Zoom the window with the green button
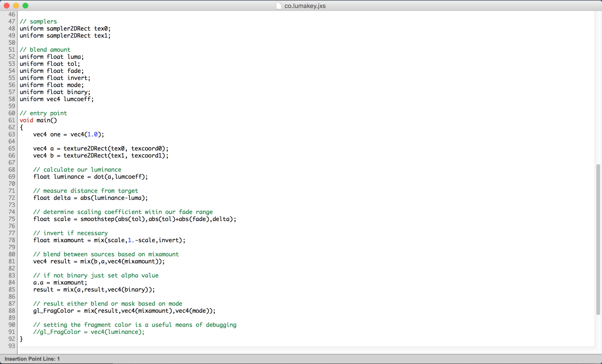The width and height of the screenshot is (602, 364). point(25,6)
